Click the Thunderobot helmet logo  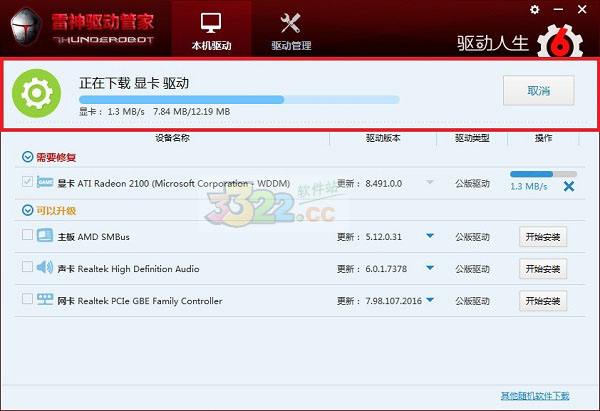tap(26, 26)
